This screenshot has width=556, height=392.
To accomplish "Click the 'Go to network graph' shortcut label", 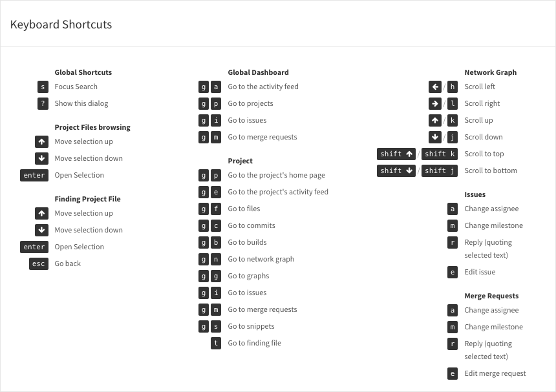I will [261, 259].
